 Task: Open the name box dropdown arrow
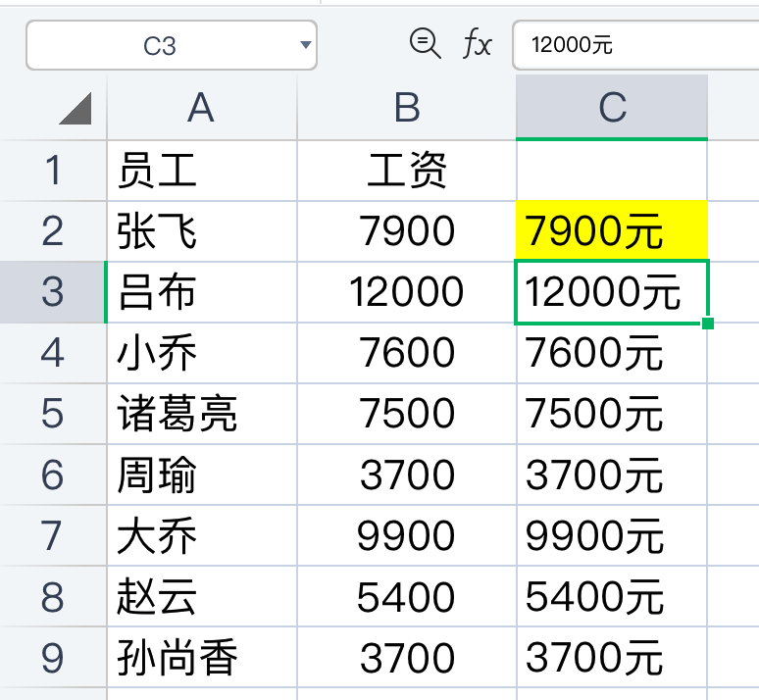tap(305, 45)
